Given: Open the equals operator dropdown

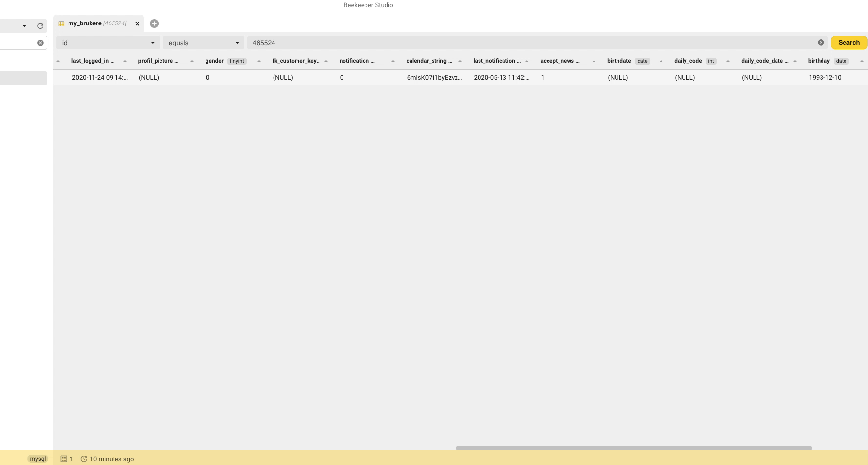Looking at the screenshot, I should coord(204,43).
